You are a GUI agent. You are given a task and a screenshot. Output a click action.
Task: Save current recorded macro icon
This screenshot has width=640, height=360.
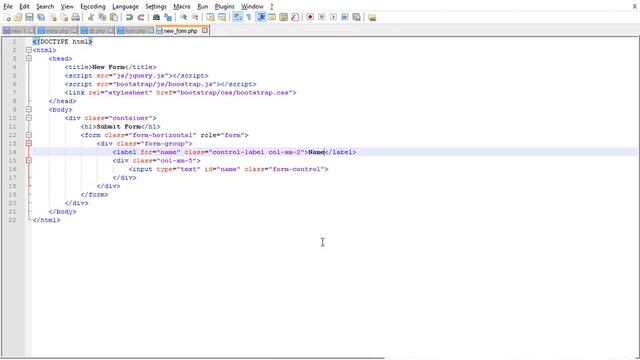tap(356, 17)
